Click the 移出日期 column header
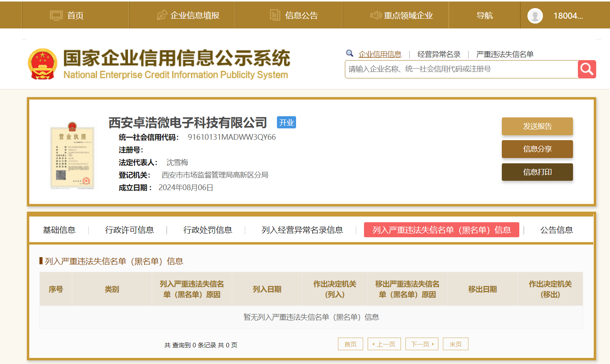Screen dimensions: 610x364 483,289
